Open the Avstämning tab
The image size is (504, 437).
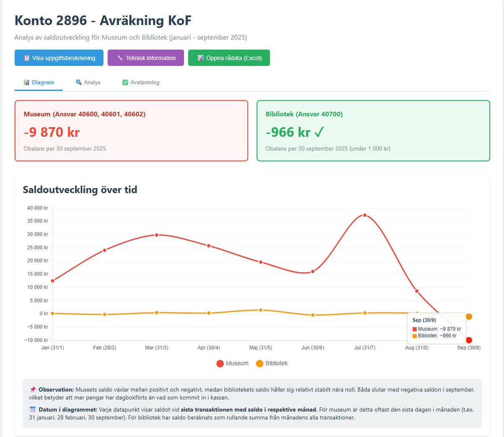click(141, 82)
